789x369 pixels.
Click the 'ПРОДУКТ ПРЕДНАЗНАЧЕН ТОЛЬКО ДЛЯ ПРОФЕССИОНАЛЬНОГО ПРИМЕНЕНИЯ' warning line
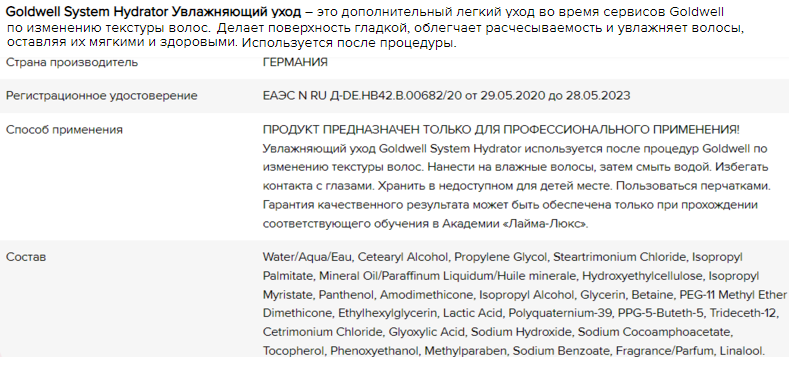[501, 130]
